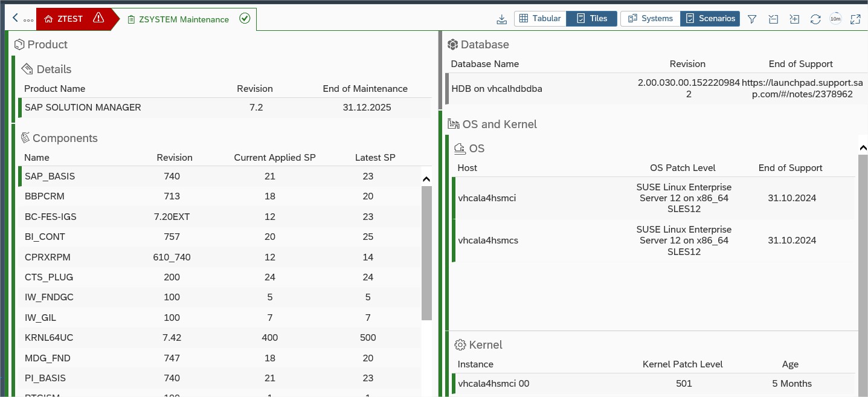Select the Scenarios toggle button
The image size is (868, 397).
tap(710, 19)
